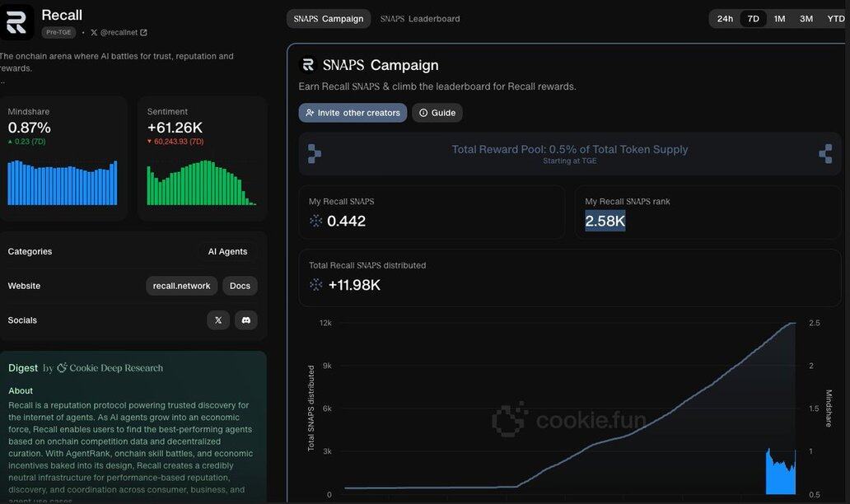The image size is (850, 504).
Task: Open the campaign Guide
Action: 437,113
